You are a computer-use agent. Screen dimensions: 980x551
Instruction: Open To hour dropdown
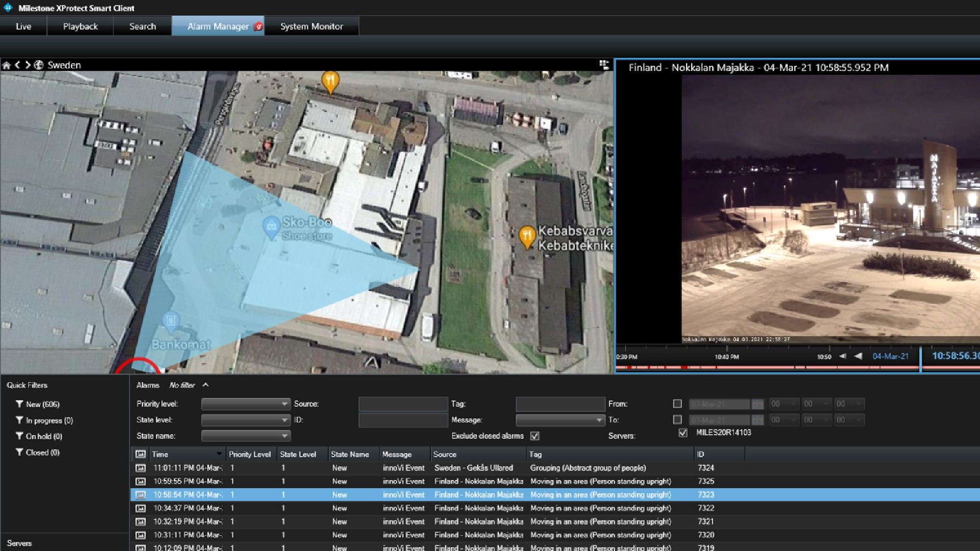783,420
